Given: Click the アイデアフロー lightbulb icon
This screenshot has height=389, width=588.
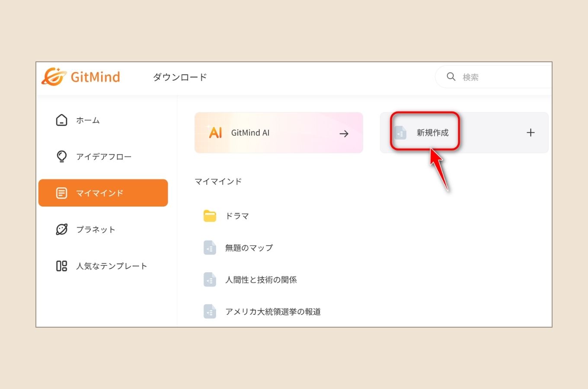Looking at the screenshot, I should point(62,156).
